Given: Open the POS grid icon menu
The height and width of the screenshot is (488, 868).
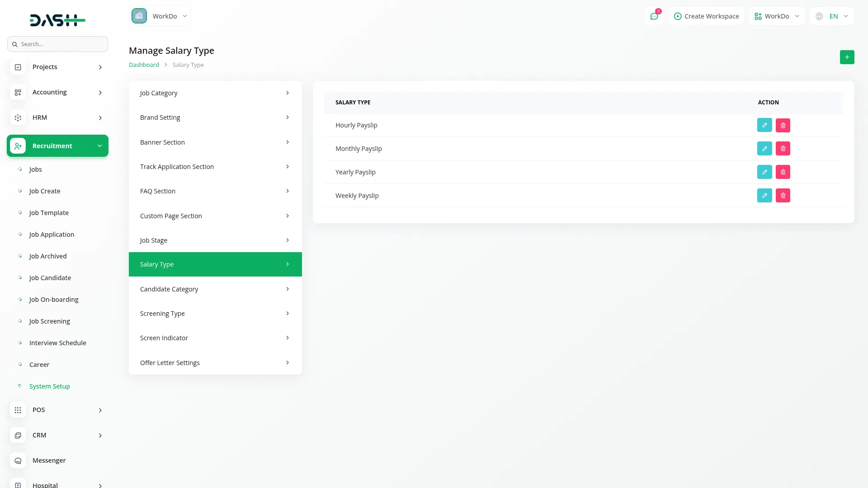Looking at the screenshot, I should click(x=18, y=410).
